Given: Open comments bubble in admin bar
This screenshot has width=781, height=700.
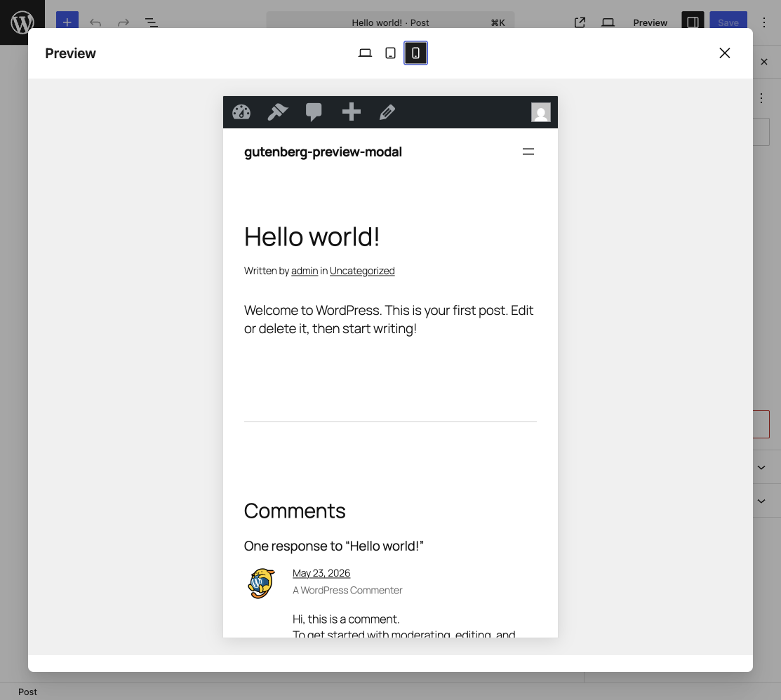Looking at the screenshot, I should (x=314, y=112).
